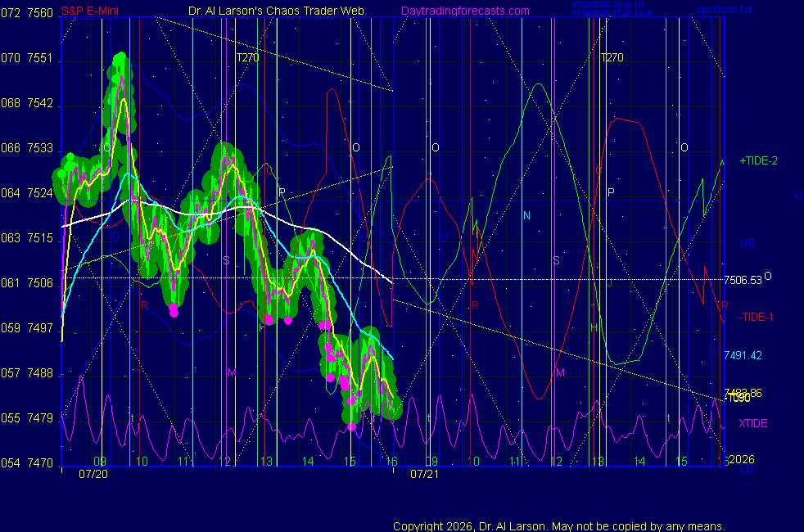Viewport: 804px width, 532px height.
Task: Click the green 'J' marker label
Action: [610, 283]
